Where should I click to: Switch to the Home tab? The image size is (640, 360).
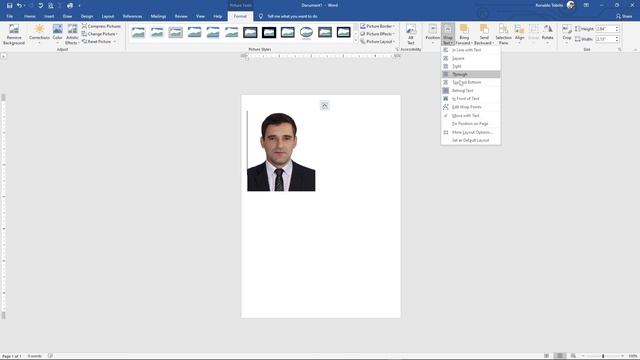point(29,16)
